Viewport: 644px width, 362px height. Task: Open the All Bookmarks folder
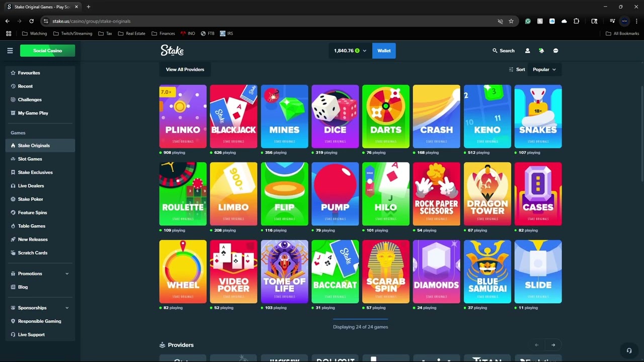[x=622, y=34]
